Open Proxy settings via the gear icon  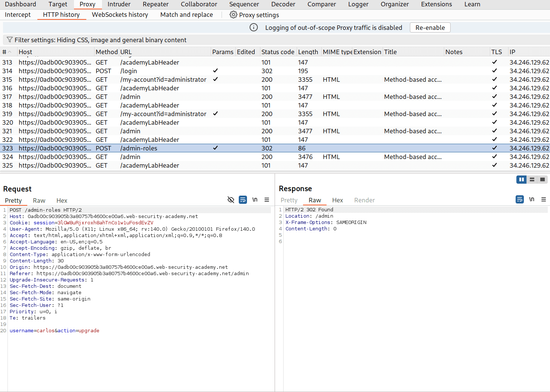(234, 15)
